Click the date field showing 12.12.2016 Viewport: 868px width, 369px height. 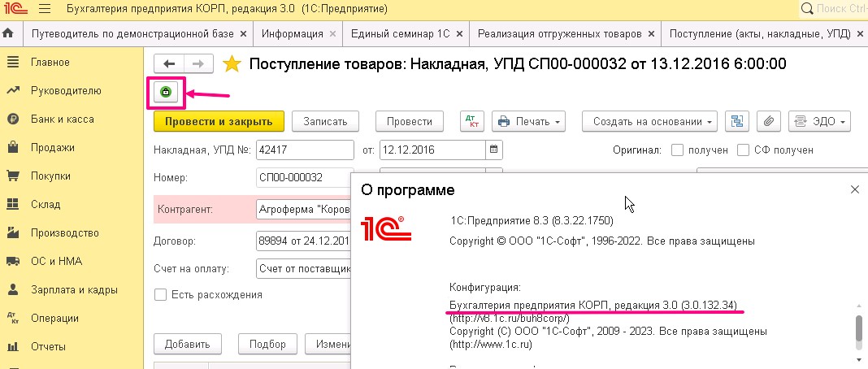(433, 150)
